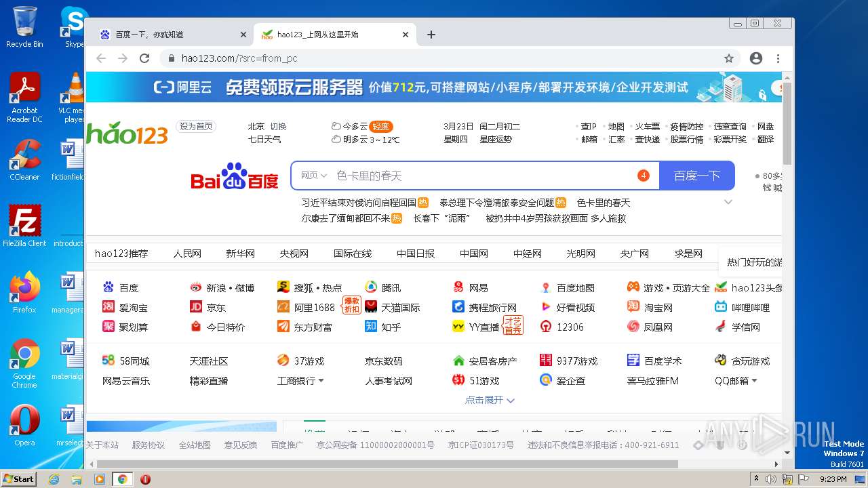Click the hao123 logo
This screenshot has height=488, width=868.
point(127,133)
